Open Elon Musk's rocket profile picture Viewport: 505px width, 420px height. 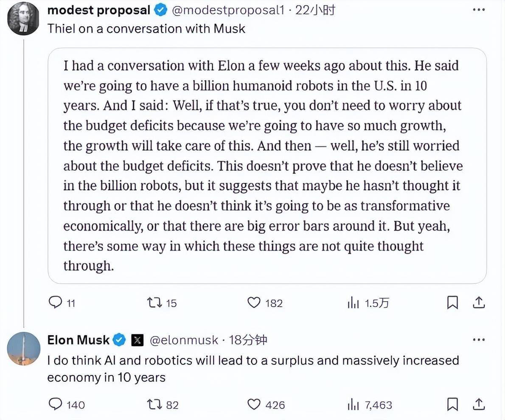tap(23, 348)
